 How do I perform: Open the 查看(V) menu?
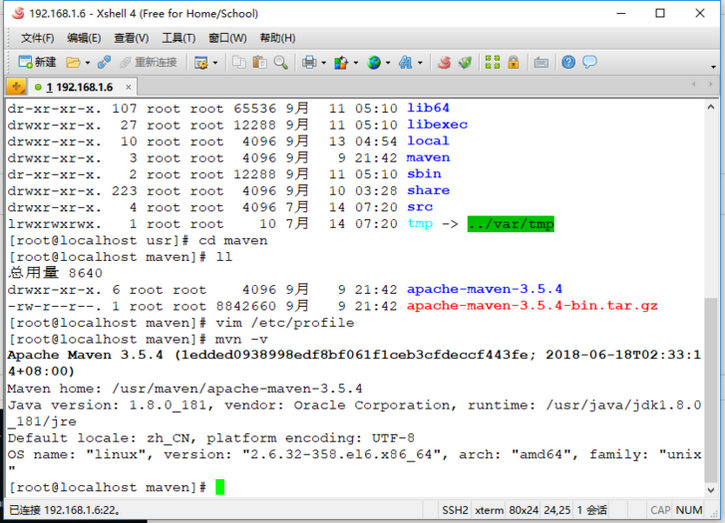tap(131, 38)
